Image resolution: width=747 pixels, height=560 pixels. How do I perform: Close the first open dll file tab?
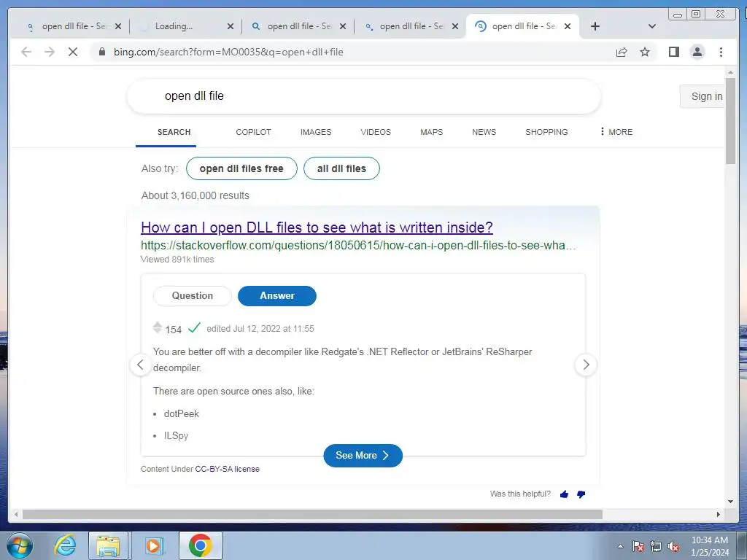[118, 26]
